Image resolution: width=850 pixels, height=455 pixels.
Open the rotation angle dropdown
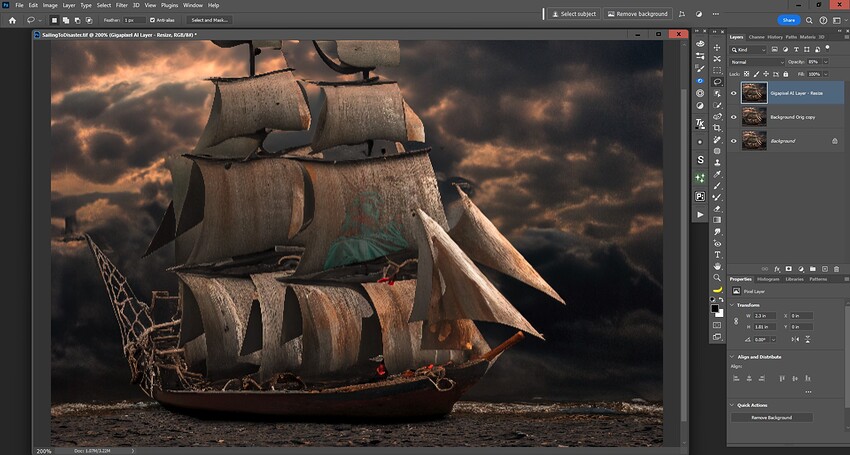tap(773, 339)
